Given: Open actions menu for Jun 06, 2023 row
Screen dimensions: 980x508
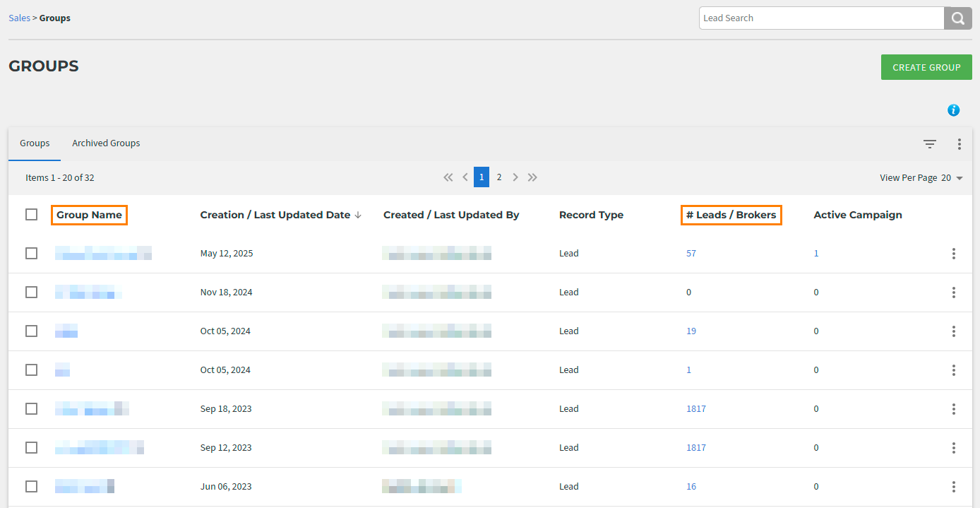Looking at the screenshot, I should click(x=954, y=487).
